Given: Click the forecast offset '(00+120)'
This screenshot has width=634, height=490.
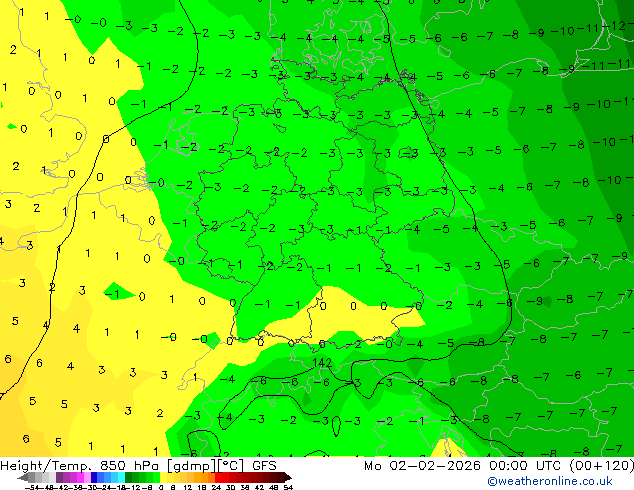Looking at the screenshot, I should (602, 466).
